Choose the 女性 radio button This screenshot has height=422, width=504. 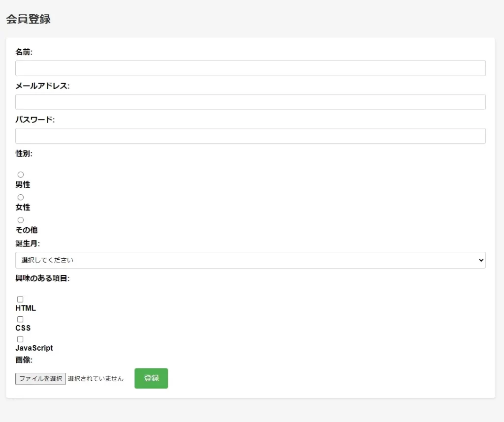pos(21,197)
